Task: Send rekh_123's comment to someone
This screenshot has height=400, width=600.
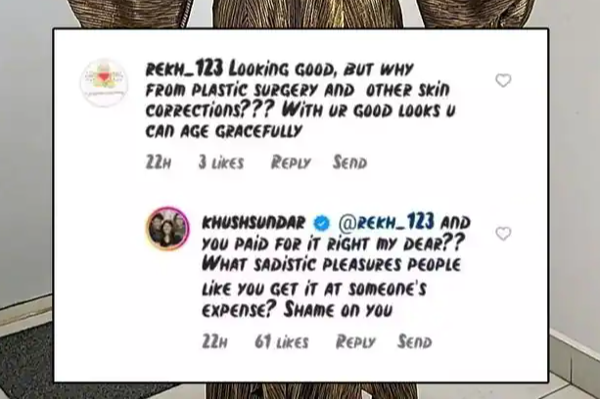Action: click(x=350, y=162)
